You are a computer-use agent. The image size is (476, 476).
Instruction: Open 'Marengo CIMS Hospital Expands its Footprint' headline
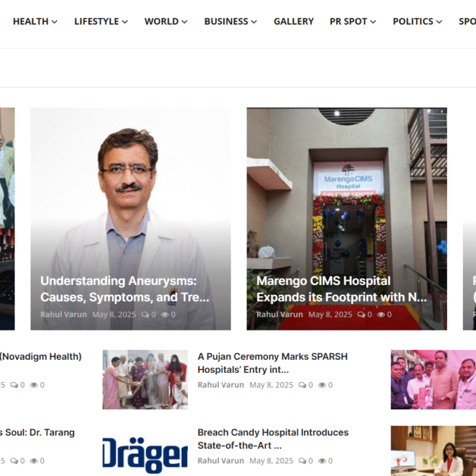(x=341, y=289)
